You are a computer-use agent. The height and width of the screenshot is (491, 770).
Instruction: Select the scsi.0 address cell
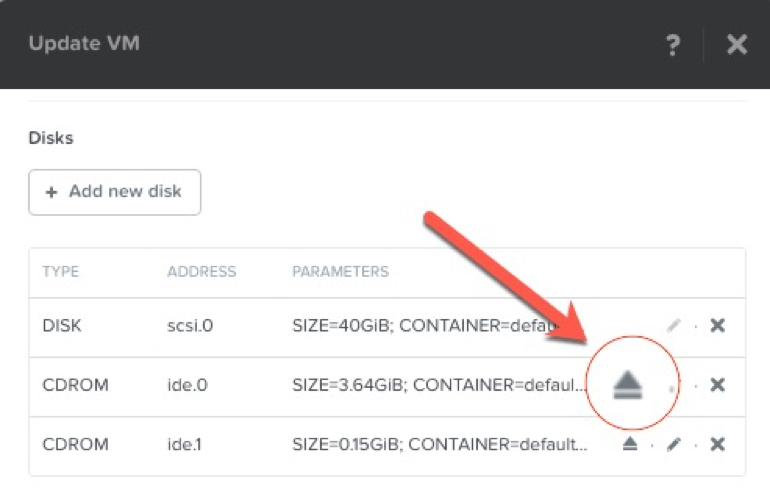[190, 326]
